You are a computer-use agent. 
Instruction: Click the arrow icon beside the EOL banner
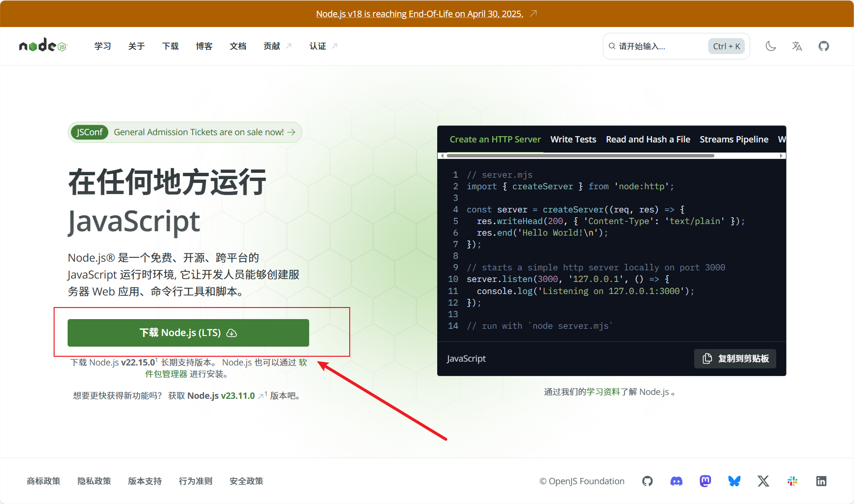[533, 14]
